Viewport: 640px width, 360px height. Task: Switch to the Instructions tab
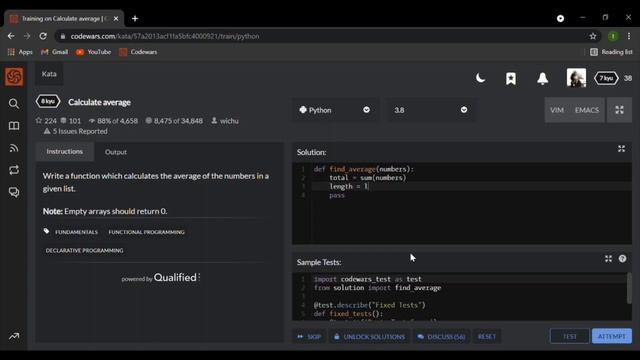click(x=64, y=151)
